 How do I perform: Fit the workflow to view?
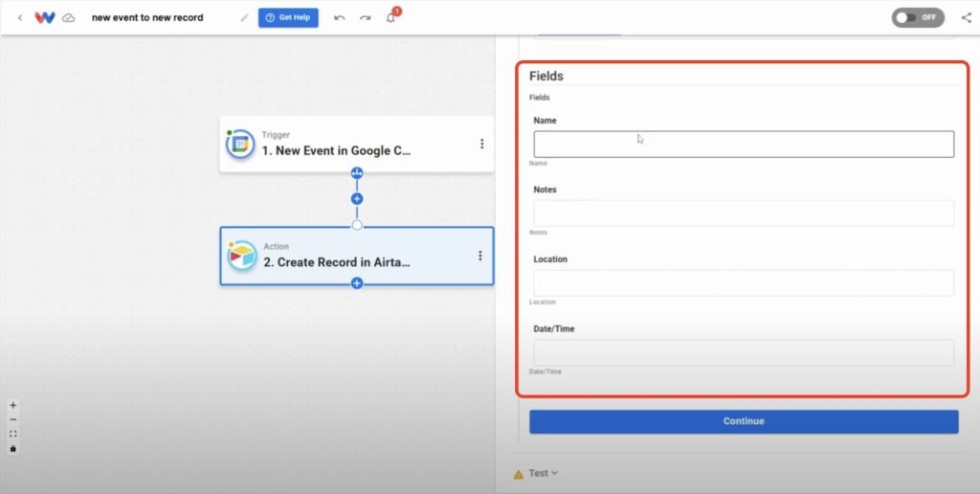point(13,434)
